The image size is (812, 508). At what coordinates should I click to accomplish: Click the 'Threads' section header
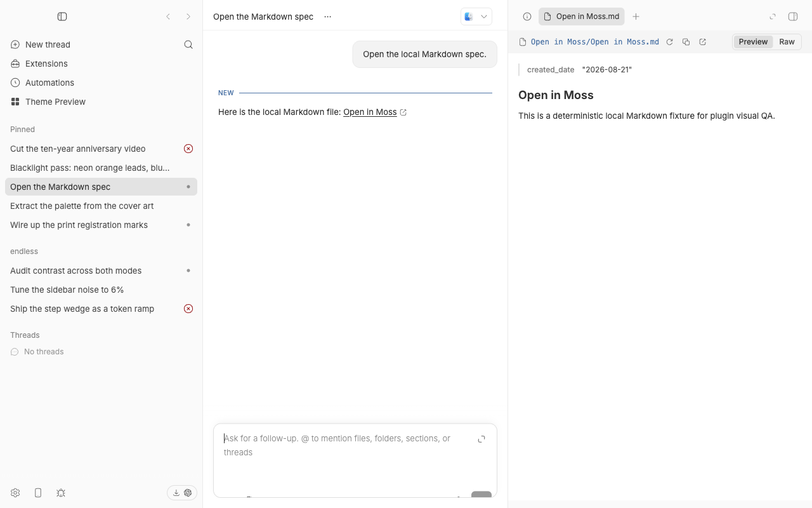[x=25, y=335]
